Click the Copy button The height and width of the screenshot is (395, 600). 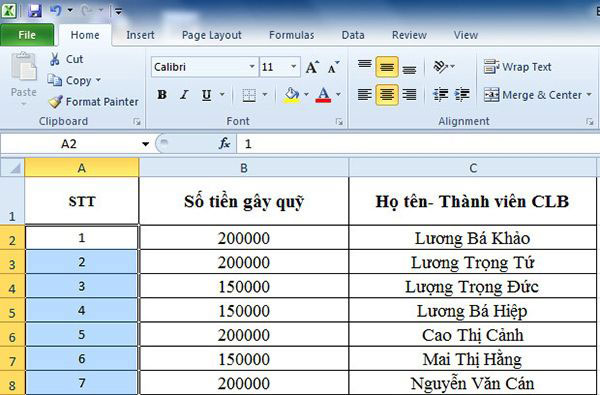coord(69,80)
